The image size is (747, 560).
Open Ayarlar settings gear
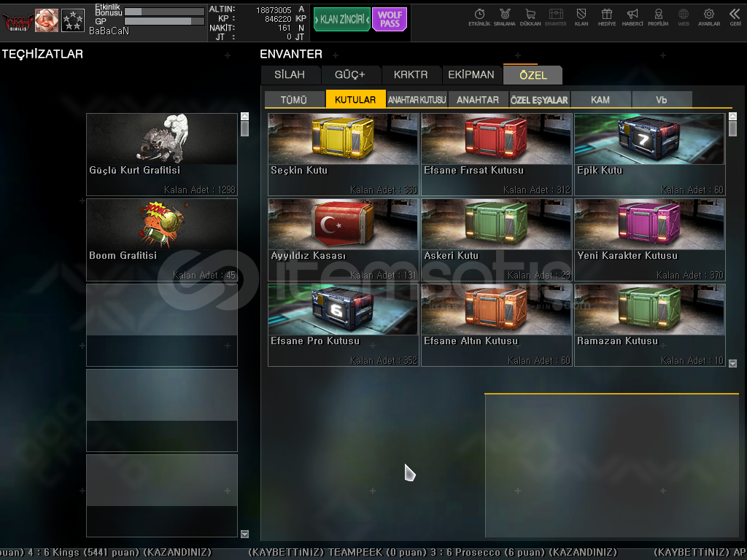[708, 16]
